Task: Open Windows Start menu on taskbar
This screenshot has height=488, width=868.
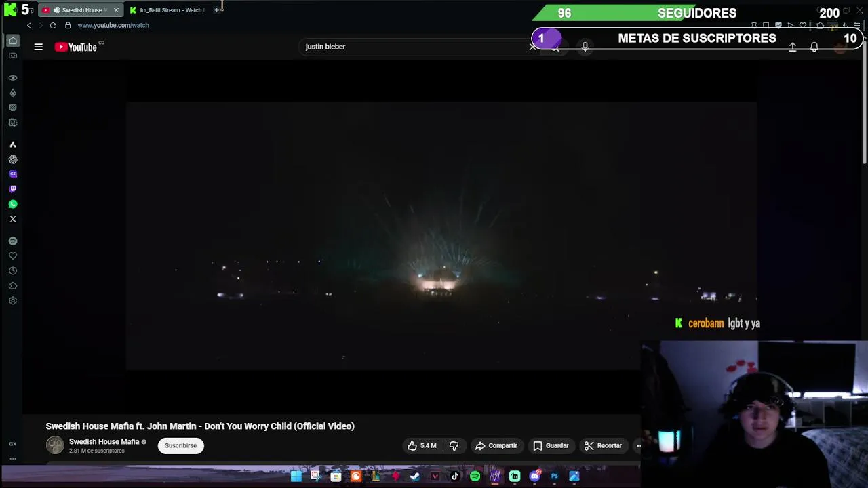Action: pos(296,476)
